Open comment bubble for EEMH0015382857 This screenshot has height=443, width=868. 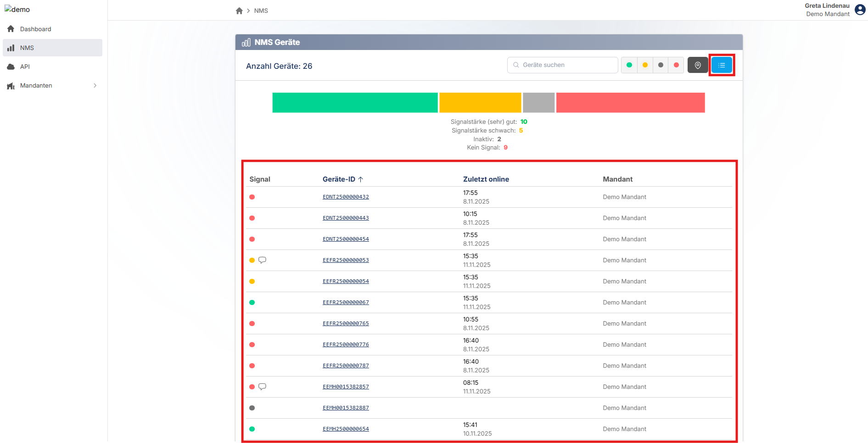pyautogui.click(x=262, y=387)
